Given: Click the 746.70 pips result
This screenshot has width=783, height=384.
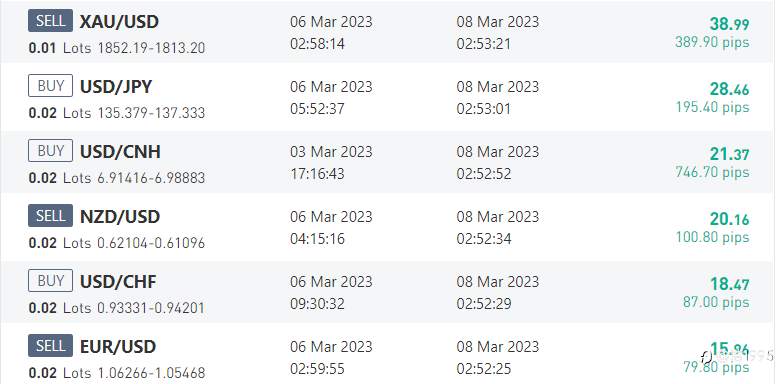Looking at the screenshot, I should pyautogui.click(x=713, y=172).
